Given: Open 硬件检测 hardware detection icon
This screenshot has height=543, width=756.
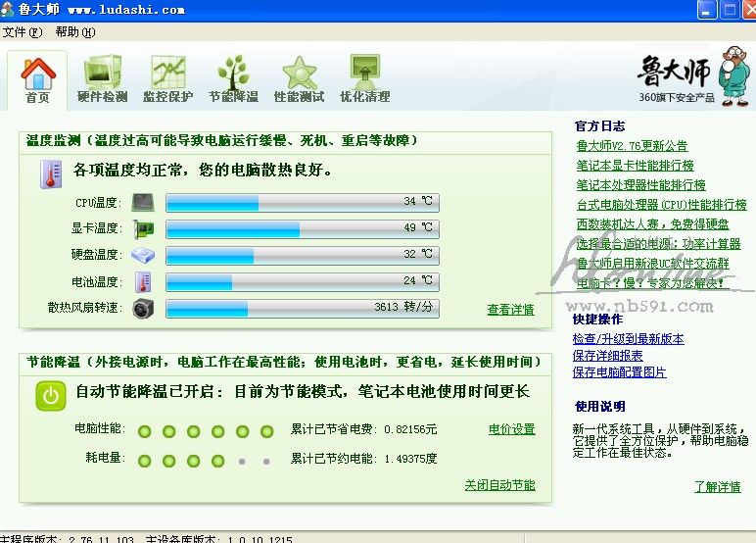Looking at the screenshot, I should click(102, 74).
